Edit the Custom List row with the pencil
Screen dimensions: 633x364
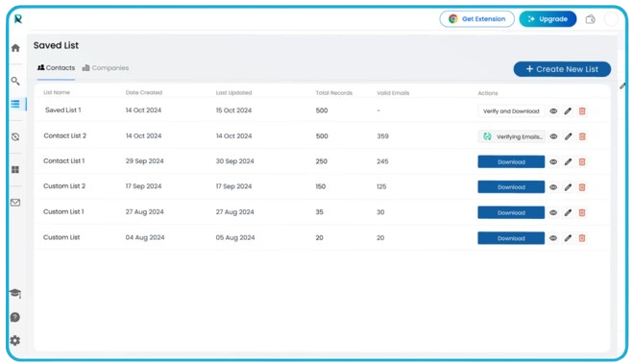click(568, 238)
